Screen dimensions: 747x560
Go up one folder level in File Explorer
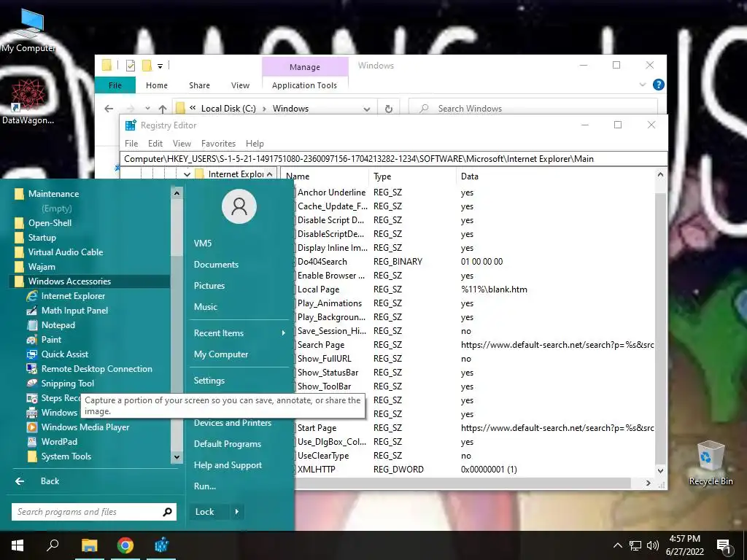click(x=163, y=109)
